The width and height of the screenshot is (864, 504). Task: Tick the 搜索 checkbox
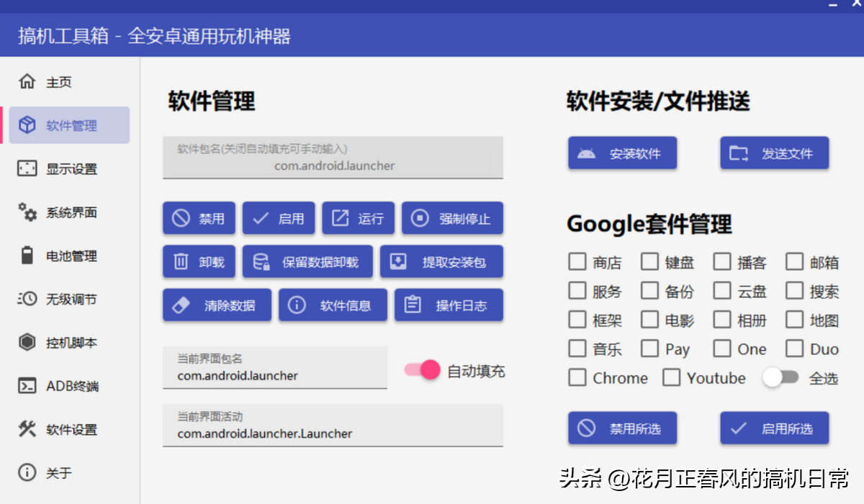click(794, 290)
